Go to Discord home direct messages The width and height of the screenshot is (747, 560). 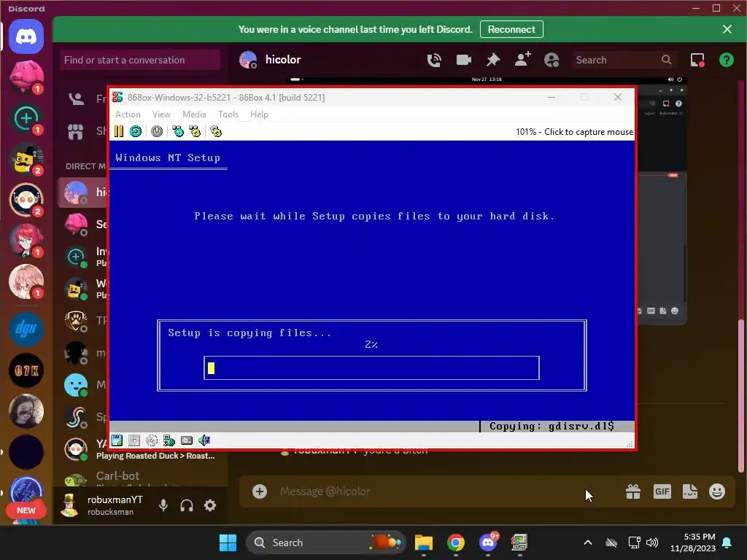pos(26,37)
